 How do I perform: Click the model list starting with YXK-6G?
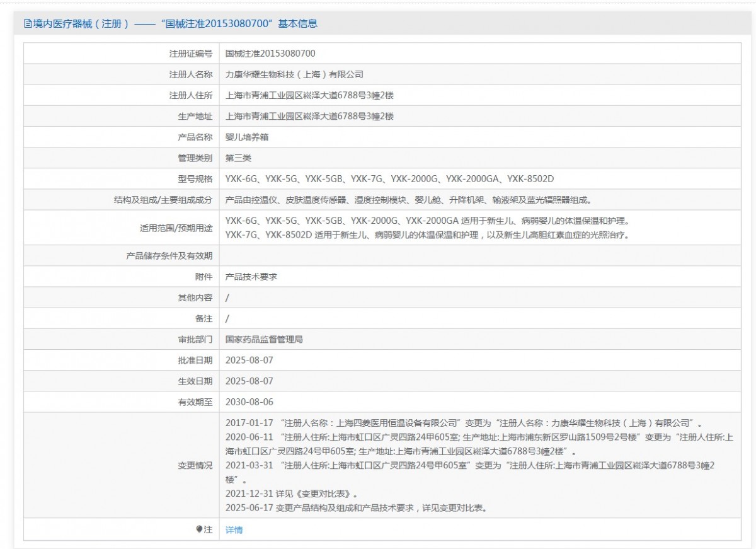tap(389, 179)
